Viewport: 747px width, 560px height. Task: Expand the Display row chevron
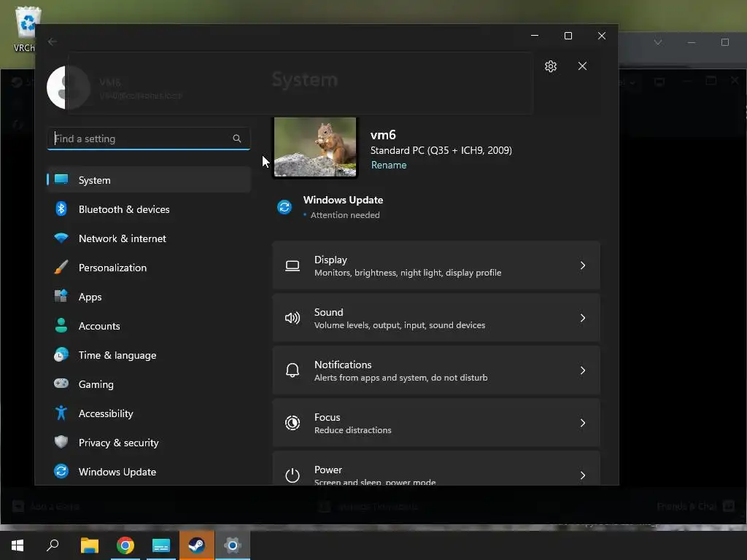click(583, 265)
